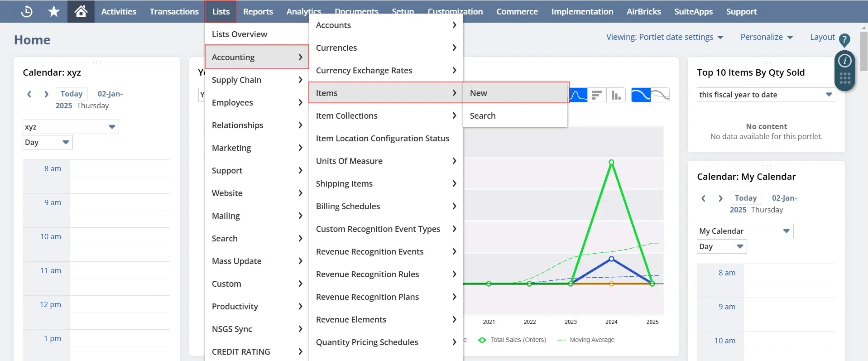This screenshot has width=868, height=361.
Task: Open the AirBricks menu
Action: click(644, 11)
